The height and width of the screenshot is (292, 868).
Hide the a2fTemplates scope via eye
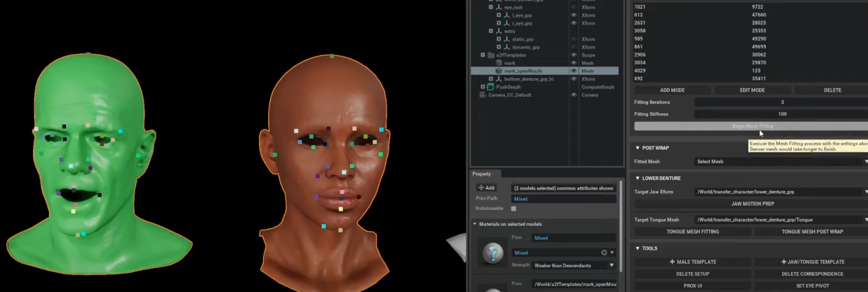click(574, 55)
